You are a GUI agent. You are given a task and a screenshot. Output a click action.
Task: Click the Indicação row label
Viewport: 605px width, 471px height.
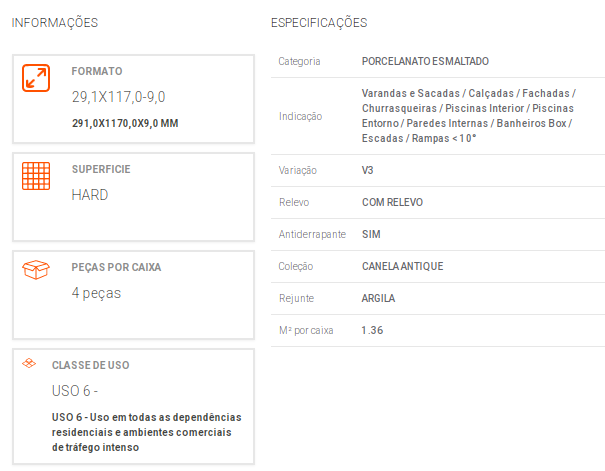click(x=301, y=116)
